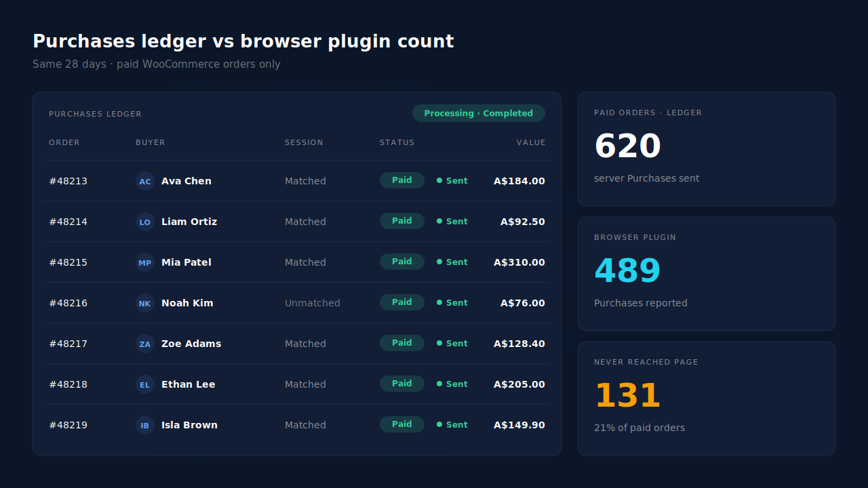
Task: Select order number #48214
Action: [x=68, y=222]
